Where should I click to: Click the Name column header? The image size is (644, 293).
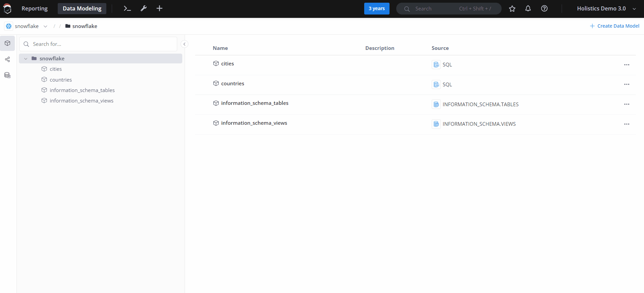pos(220,48)
